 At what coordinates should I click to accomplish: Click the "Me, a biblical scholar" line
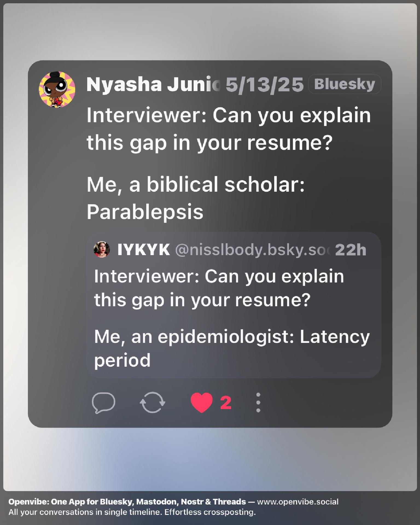tap(196, 184)
